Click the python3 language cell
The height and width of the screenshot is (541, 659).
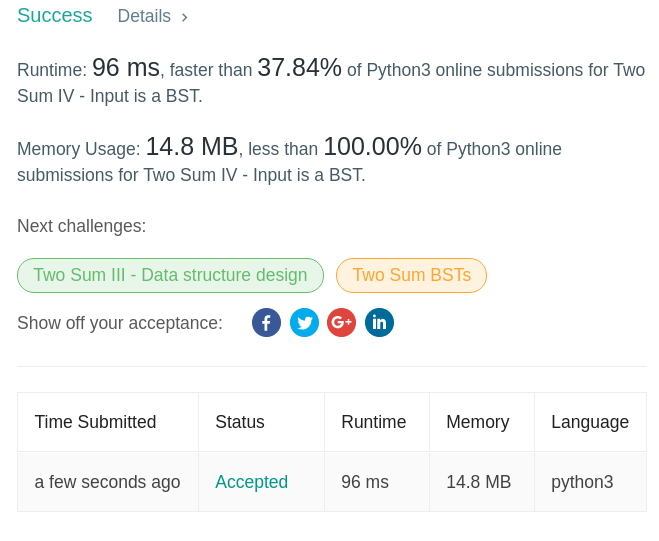point(582,482)
